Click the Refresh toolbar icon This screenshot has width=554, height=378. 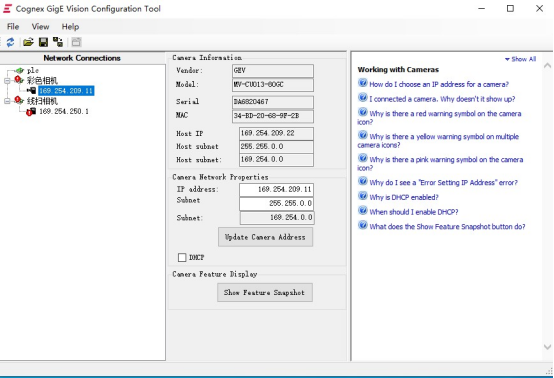pyautogui.click(x=10, y=42)
